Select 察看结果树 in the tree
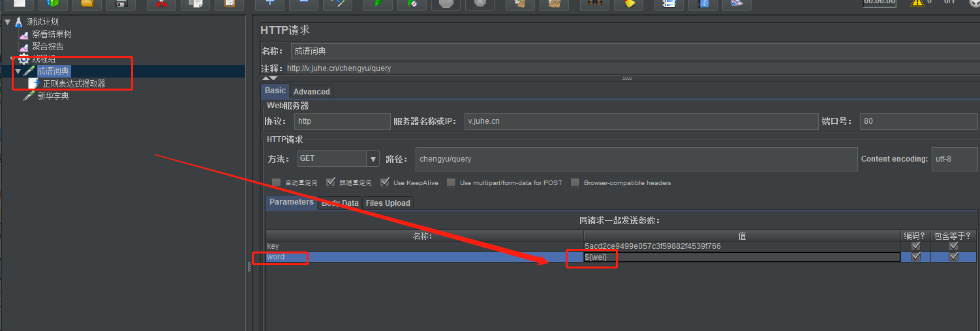 coord(52,34)
